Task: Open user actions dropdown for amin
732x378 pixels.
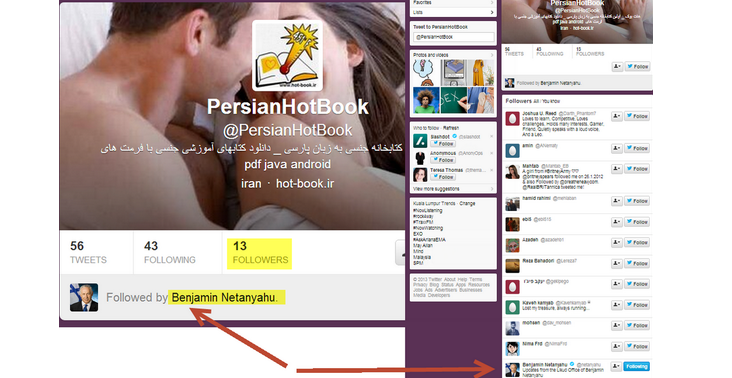Action: click(617, 148)
